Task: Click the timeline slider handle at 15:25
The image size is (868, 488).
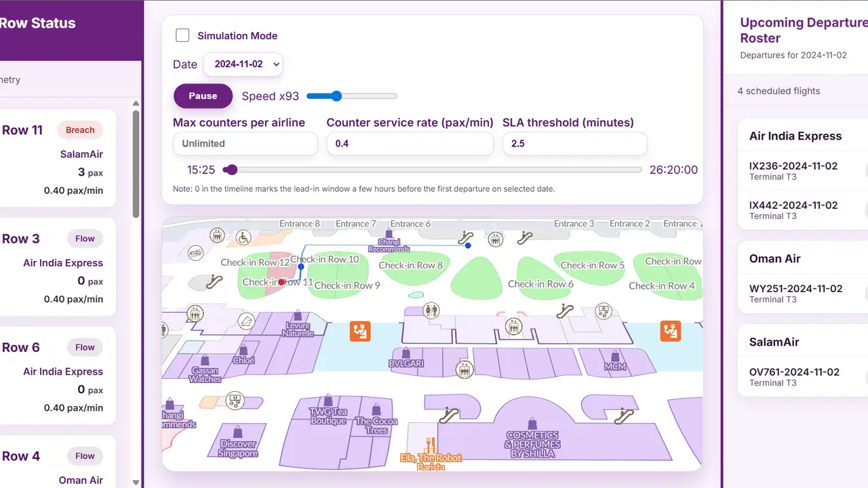Action: pyautogui.click(x=231, y=169)
